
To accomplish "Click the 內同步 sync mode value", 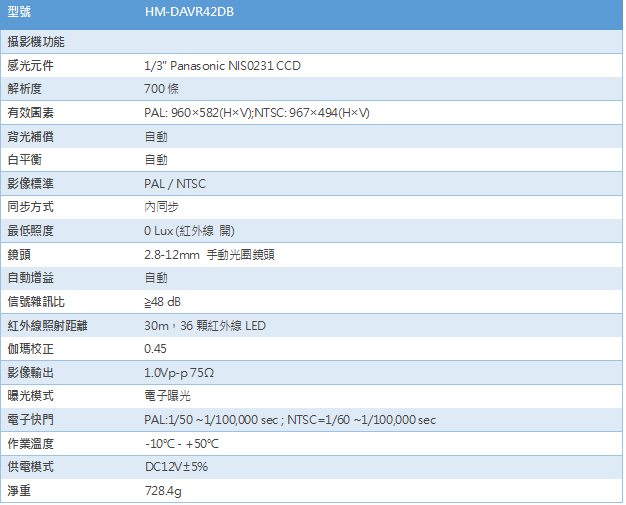I will [161, 207].
